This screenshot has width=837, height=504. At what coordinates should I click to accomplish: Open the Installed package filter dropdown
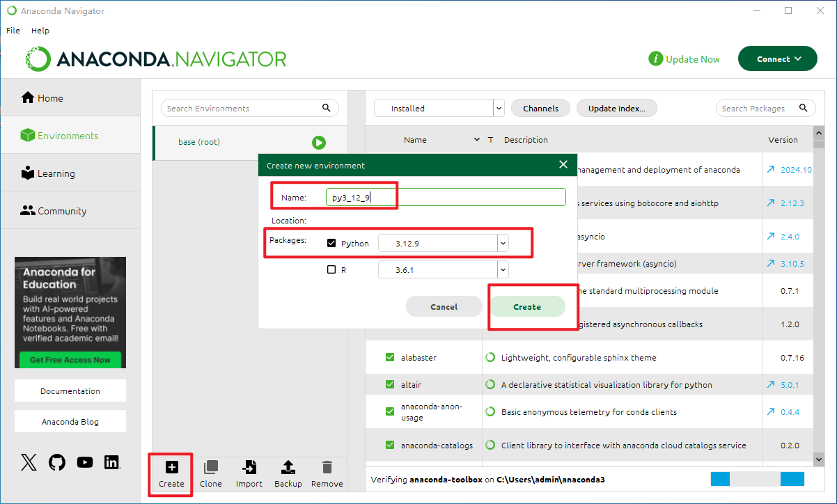point(439,109)
